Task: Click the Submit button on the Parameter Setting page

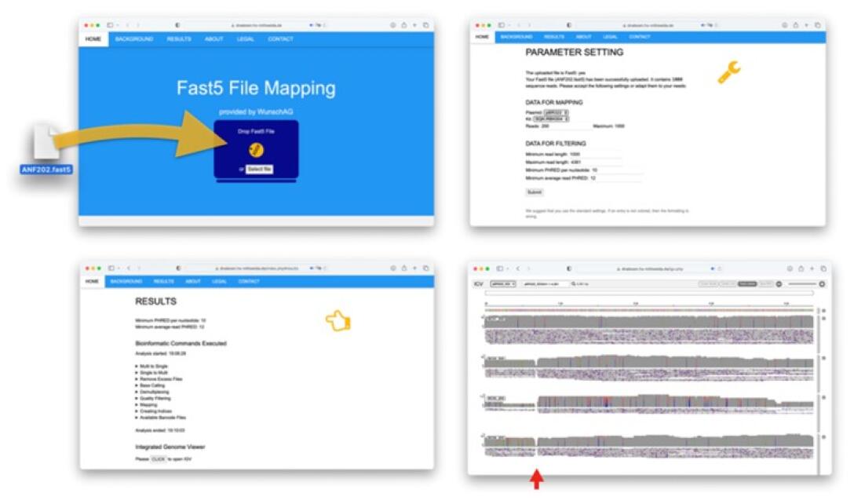Action: [x=535, y=192]
